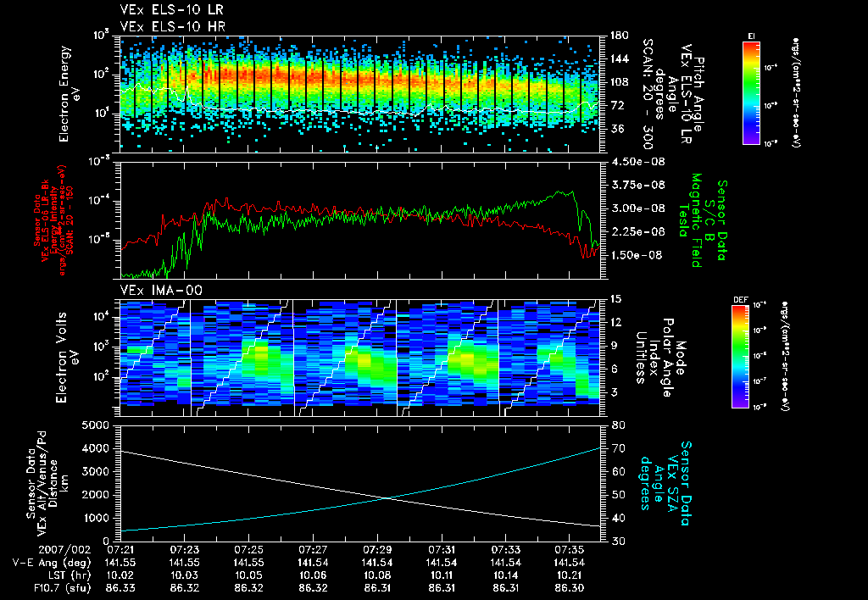Select the 'VEx ELS-10 LR' plot title

point(172,10)
